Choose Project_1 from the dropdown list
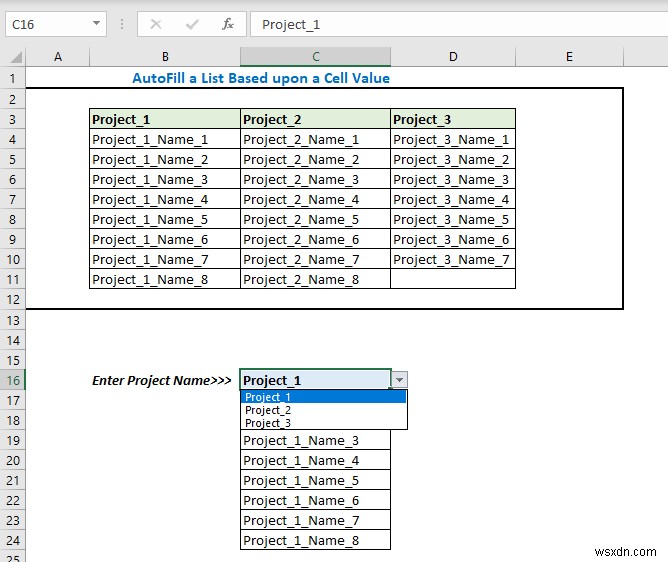 [323, 397]
